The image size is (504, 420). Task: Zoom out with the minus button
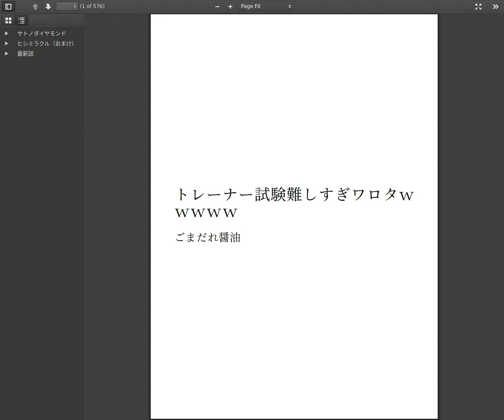217,6
